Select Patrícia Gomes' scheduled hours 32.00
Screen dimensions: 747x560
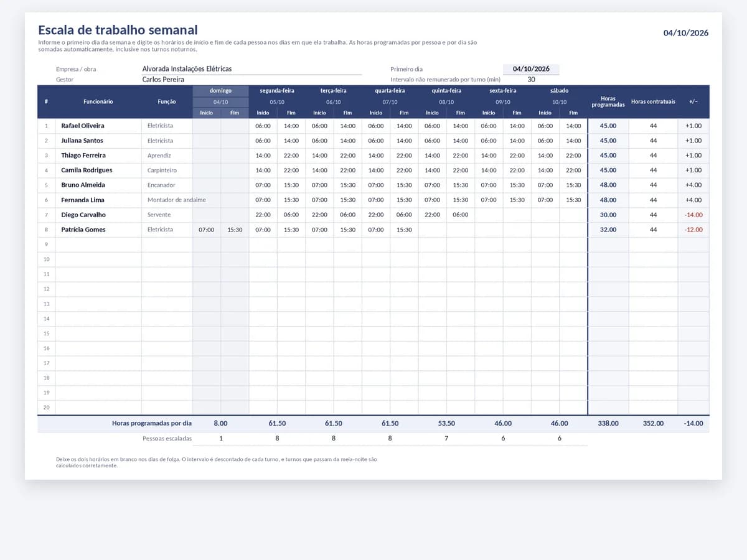coord(608,230)
